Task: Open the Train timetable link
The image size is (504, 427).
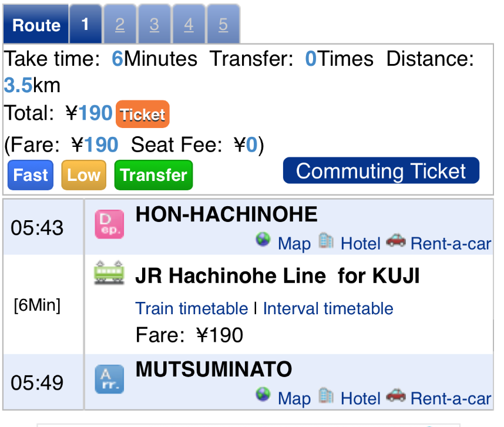Action: [191, 309]
